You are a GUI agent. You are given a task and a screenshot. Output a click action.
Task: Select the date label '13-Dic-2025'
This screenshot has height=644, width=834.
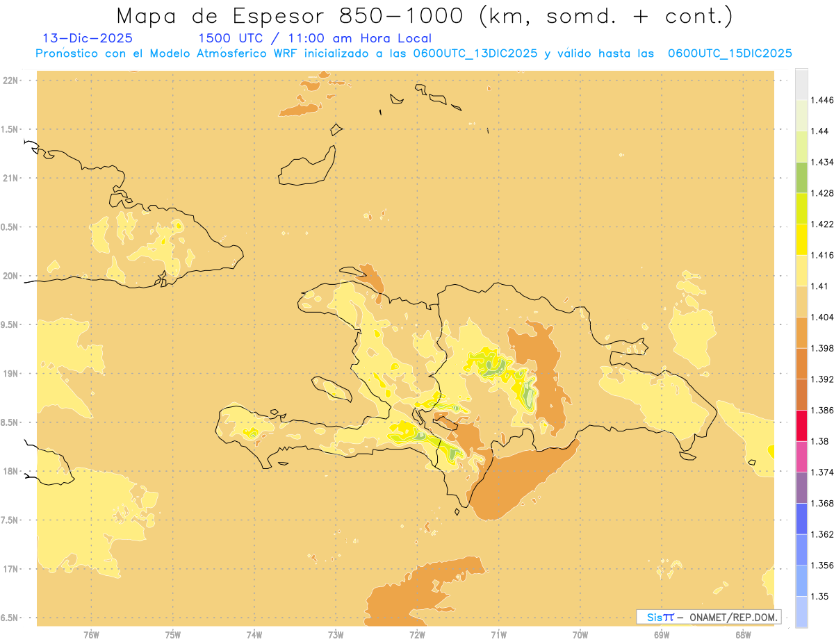tap(88, 38)
